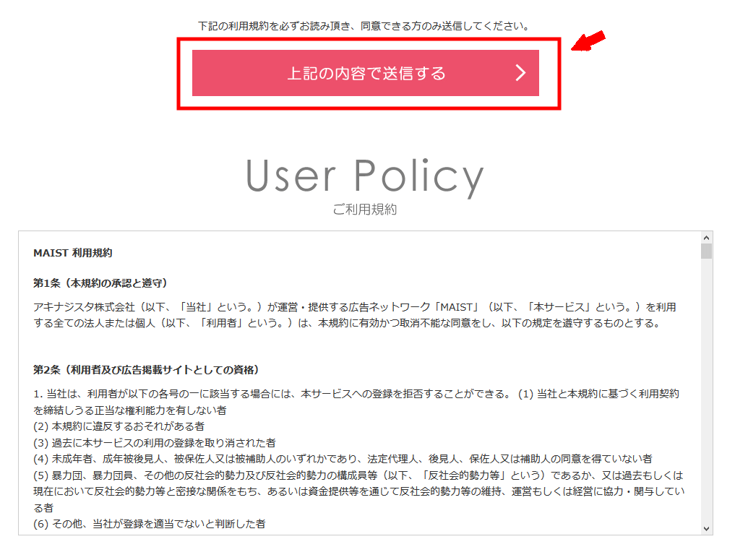The width and height of the screenshot is (735, 560).
Task: Click the 第2条（利用者及び広告掲載サイトとしての資格）heading
Action: tap(146, 370)
